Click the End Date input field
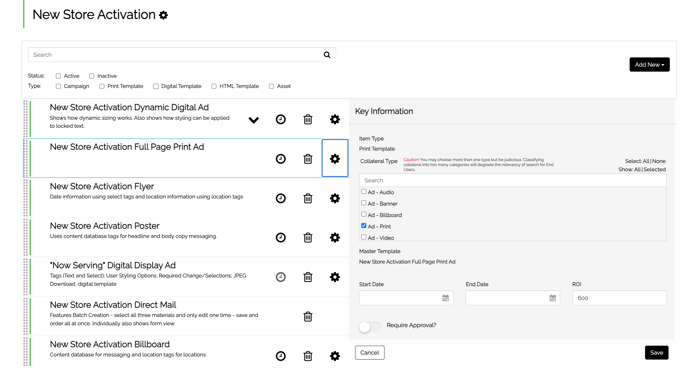The width and height of the screenshot is (688, 379). point(512,298)
